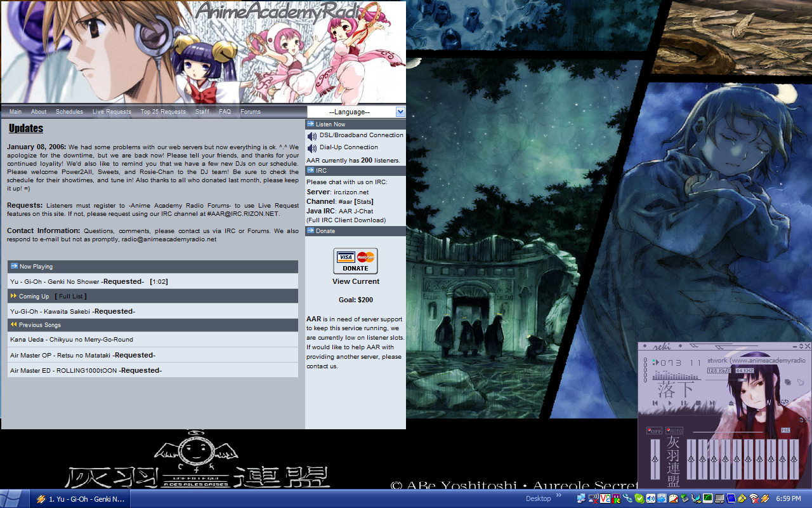Toggle the equalizer OFF button
The width and height of the screenshot is (812, 508).
pyautogui.click(x=654, y=431)
